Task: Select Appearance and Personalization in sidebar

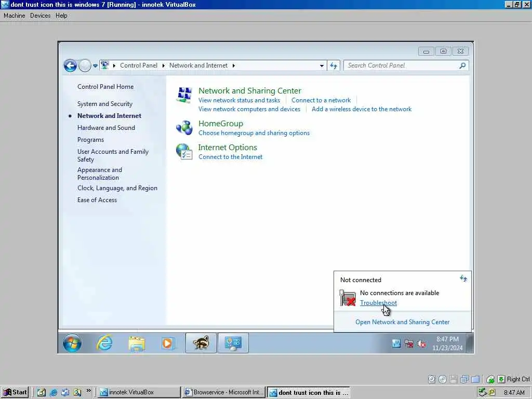Action: point(100,174)
